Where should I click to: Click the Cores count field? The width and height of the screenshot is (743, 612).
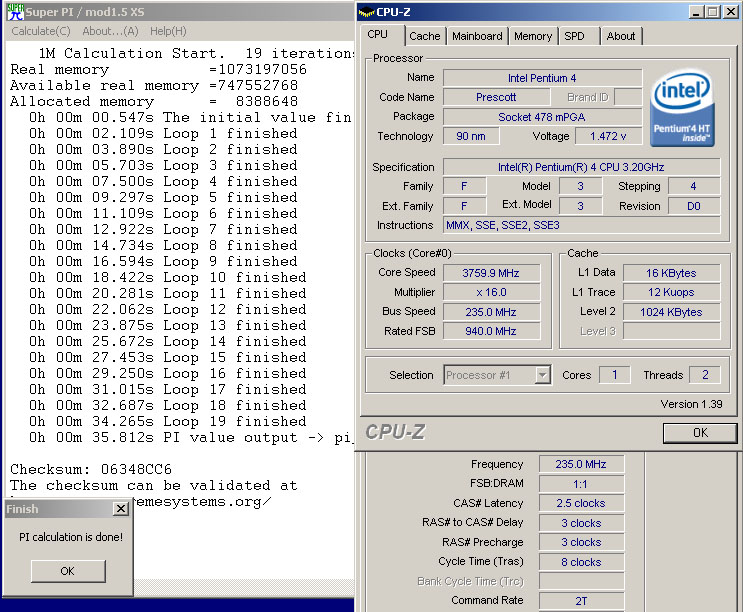615,375
